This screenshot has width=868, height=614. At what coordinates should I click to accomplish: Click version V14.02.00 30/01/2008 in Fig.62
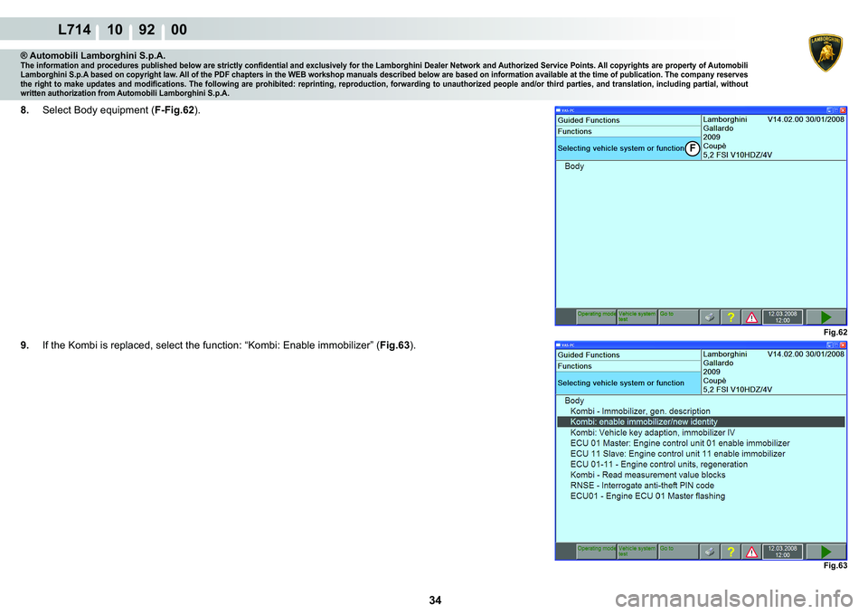click(x=806, y=119)
